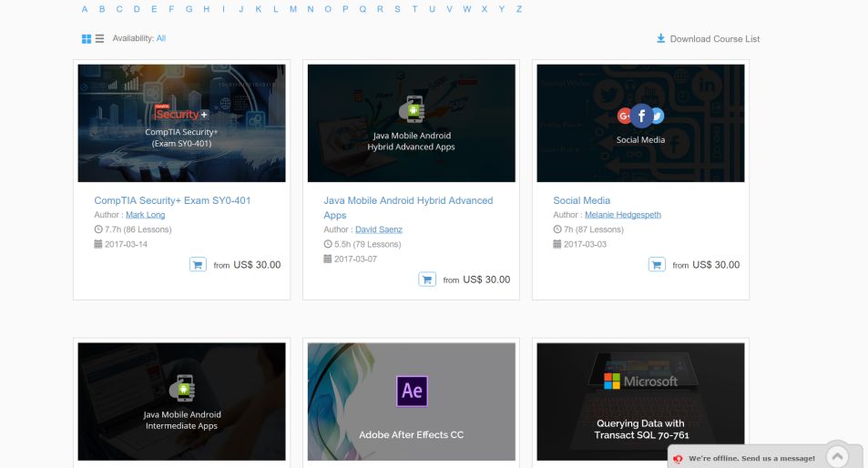The width and height of the screenshot is (868, 468).
Task: Click the 5.5h (79 Lessons) duration text
Action: 368,245
